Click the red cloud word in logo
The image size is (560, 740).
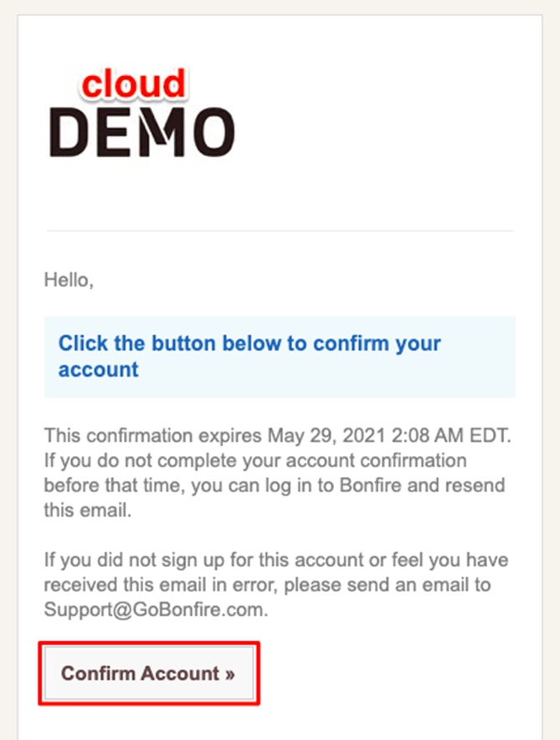[x=134, y=84]
